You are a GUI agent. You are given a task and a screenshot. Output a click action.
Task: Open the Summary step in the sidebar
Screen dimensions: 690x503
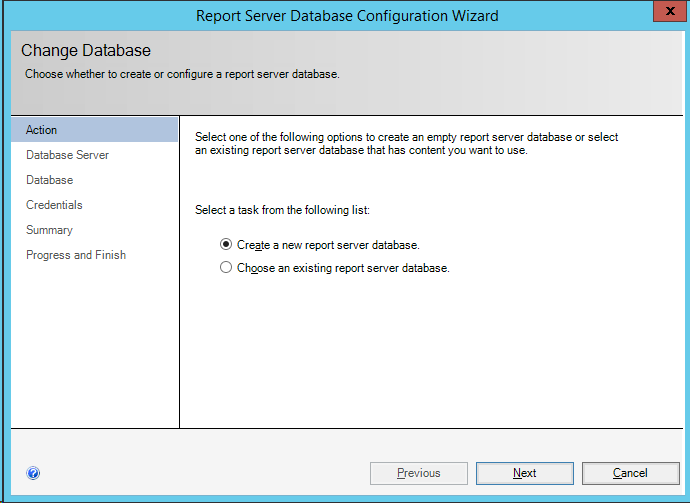(49, 230)
